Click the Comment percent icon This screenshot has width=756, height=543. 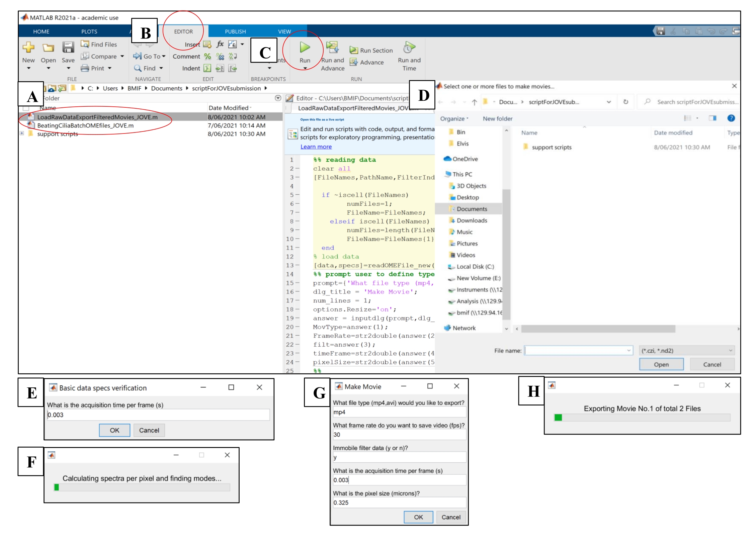pyautogui.click(x=207, y=57)
